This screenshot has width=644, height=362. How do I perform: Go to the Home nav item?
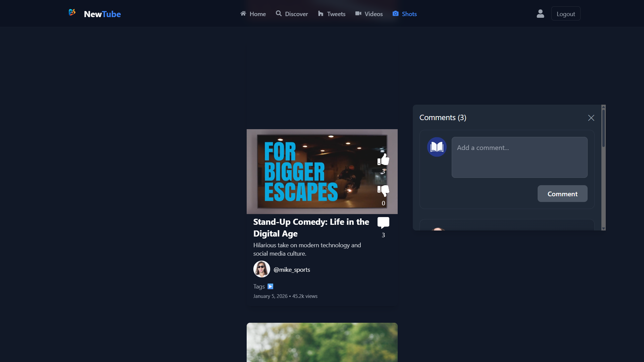(x=253, y=14)
